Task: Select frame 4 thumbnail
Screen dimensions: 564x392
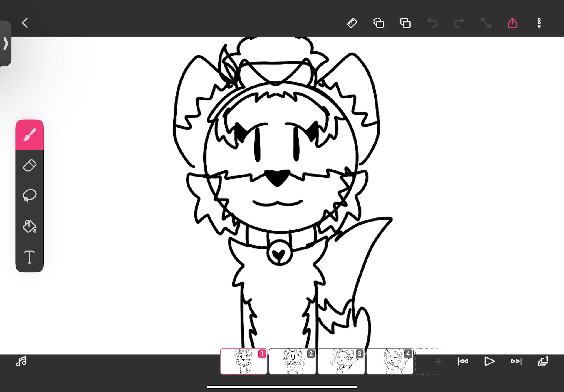Action: click(390, 361)
